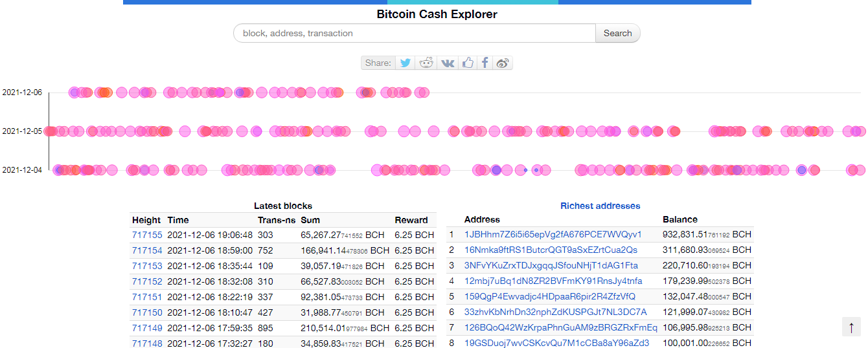Open block 717154
Viewport: 868px width, 348px height.
point(147,250)
